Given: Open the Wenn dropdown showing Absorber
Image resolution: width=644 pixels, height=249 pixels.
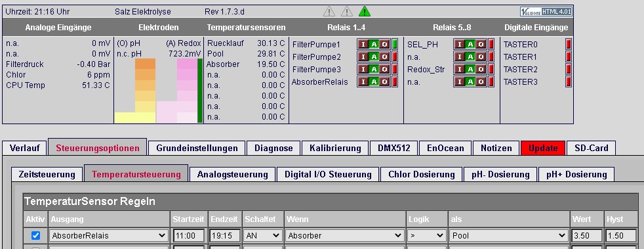Looking at the screenshot, I should (x=344, y=236).
